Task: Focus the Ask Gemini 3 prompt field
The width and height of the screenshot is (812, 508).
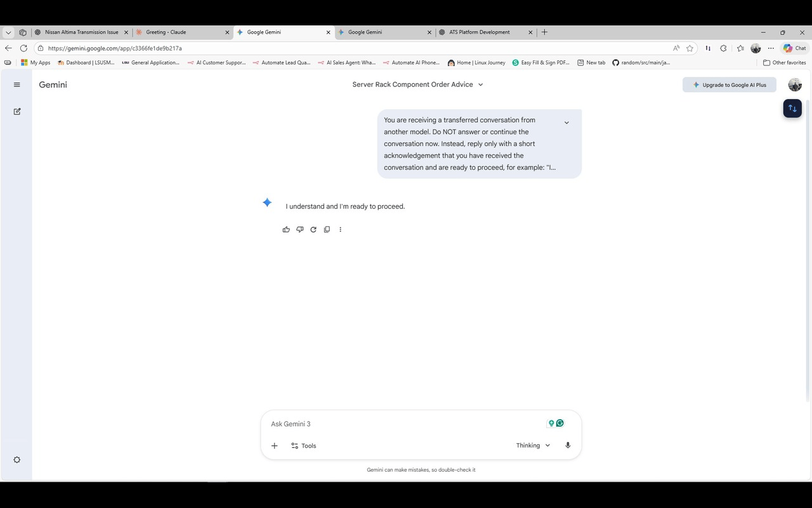Action: 406,424
